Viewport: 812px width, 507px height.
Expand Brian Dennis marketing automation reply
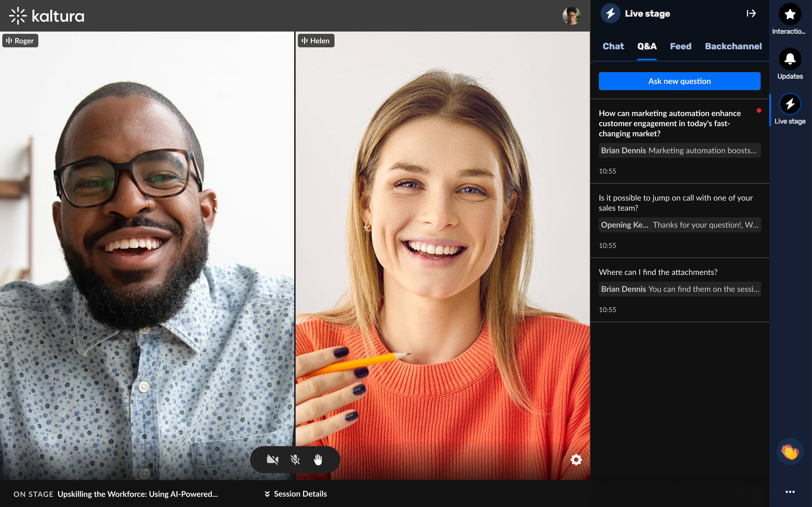click(x=680, y=151)
